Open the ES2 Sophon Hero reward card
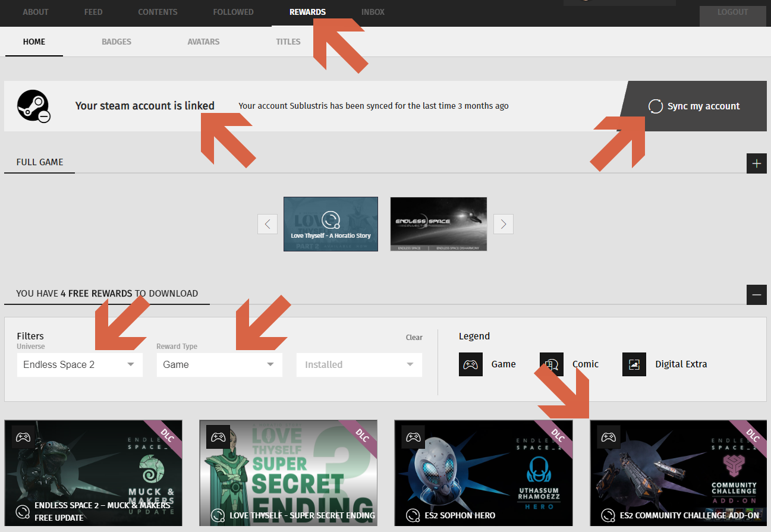This screenshot has width=771, height=532. (483, 473)
